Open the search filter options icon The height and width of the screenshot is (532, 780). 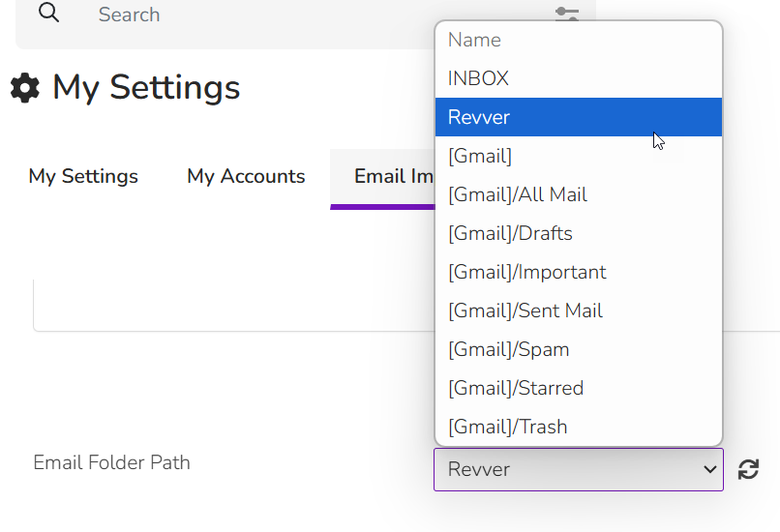(x=566, y=14)
